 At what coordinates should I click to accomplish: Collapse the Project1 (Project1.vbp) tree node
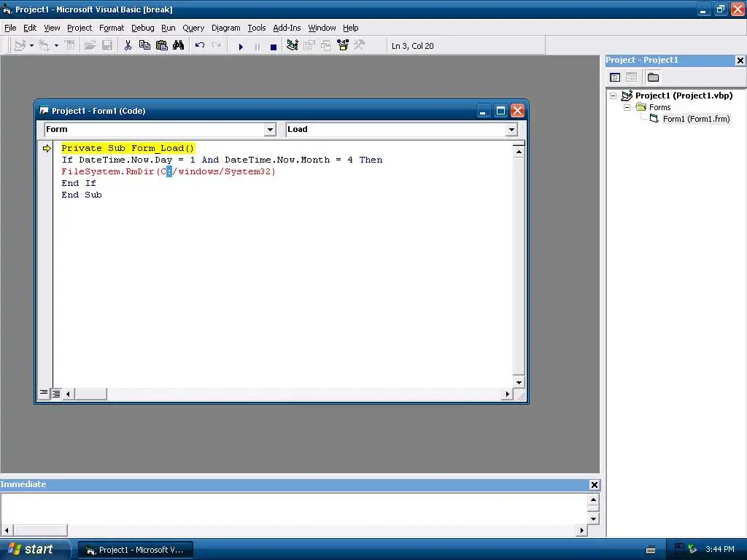pos(614,96)
